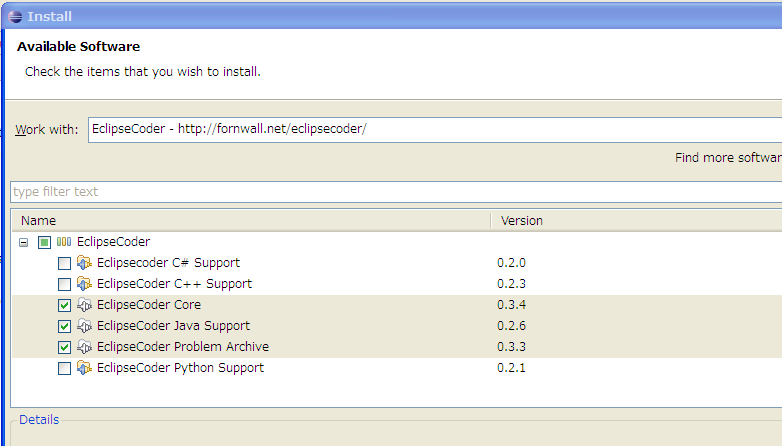Viewport: 782px width, 446px height.
Task: Enable the EclipseCoder C++ Support checkbox
Action: 64,284
